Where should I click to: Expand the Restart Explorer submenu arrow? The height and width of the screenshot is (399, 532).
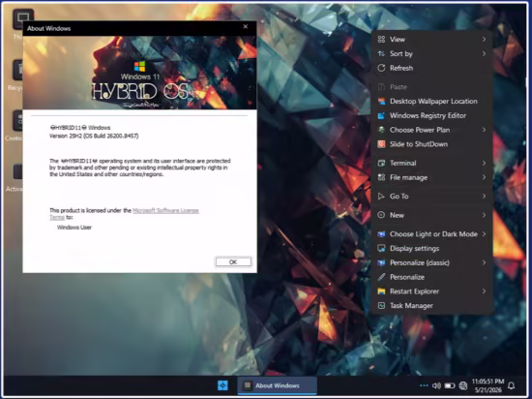tap(484, 292)
